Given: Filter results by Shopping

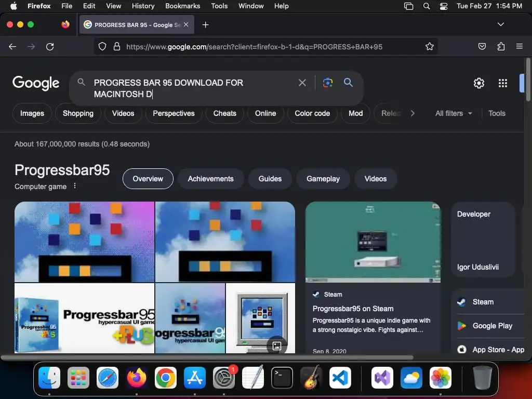Looking at the screenshot, I should pos(78,113).
